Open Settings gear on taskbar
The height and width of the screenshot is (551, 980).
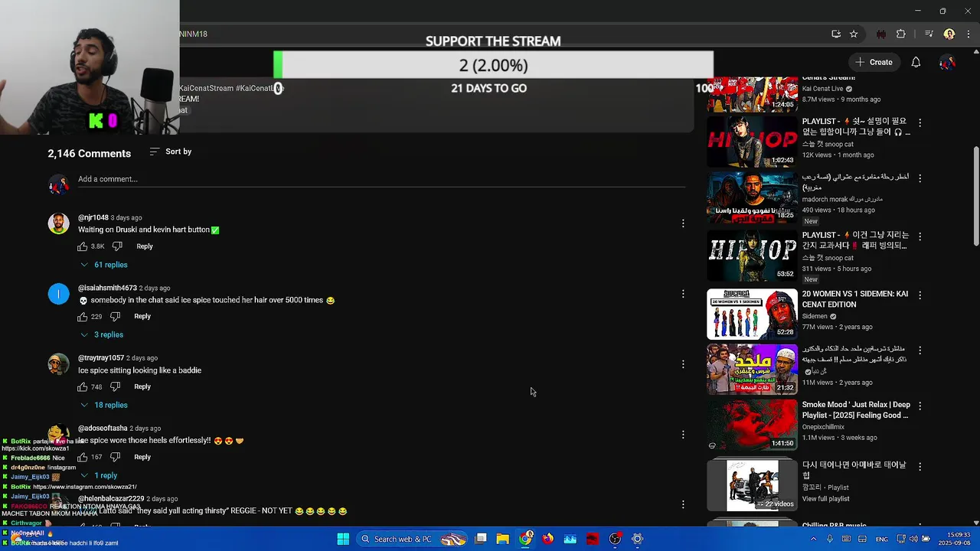637,539
